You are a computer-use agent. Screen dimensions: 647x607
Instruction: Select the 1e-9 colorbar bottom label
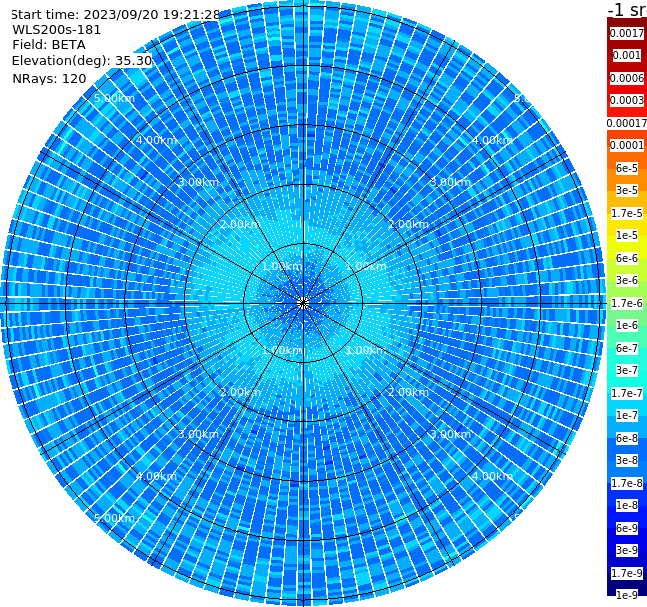click(x=627, y=595)
